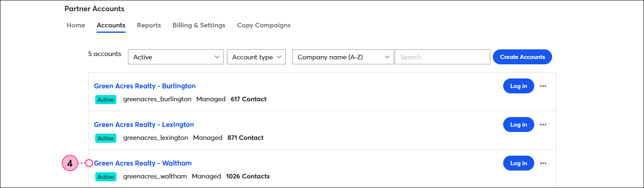Click 'Managed' label in the Waltham row

click(206, 176)
